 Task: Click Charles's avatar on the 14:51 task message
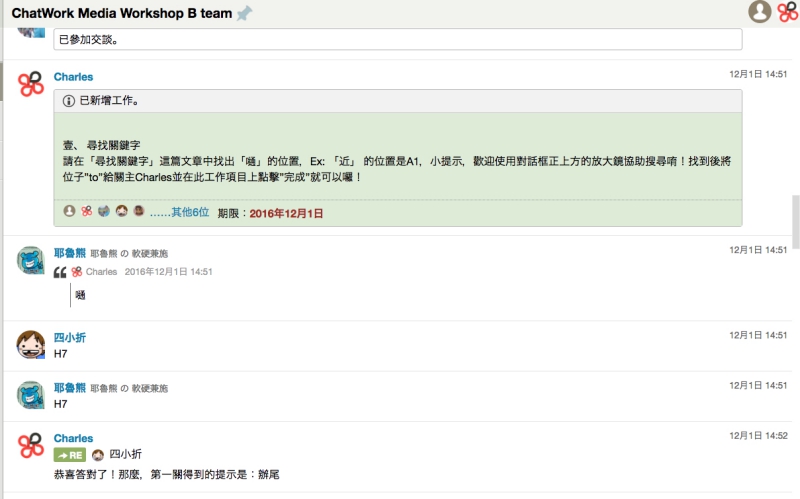[31, 84]
